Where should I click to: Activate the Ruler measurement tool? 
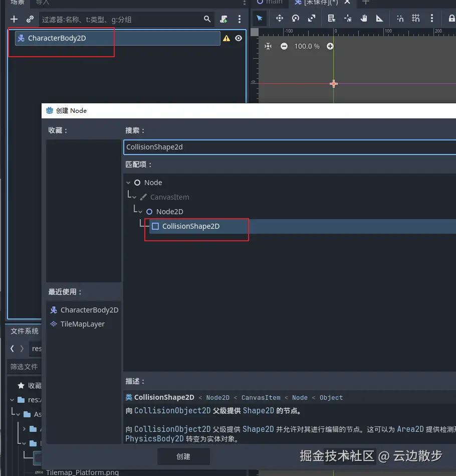(380, 19)
